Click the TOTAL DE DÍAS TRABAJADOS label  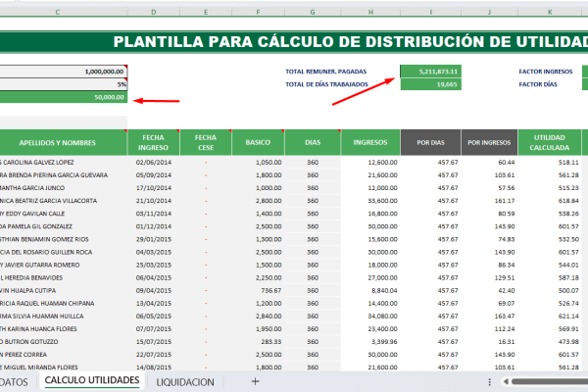coord(326,84)
